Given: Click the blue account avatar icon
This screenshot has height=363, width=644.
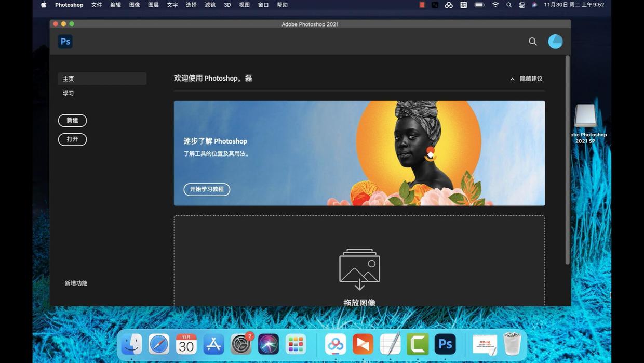Looking at the screenshot, I should (555, 42).
